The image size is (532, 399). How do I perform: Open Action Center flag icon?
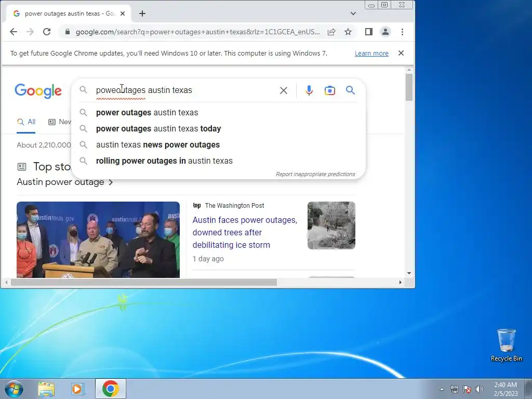pyautogui.click(x=467, y=389)
